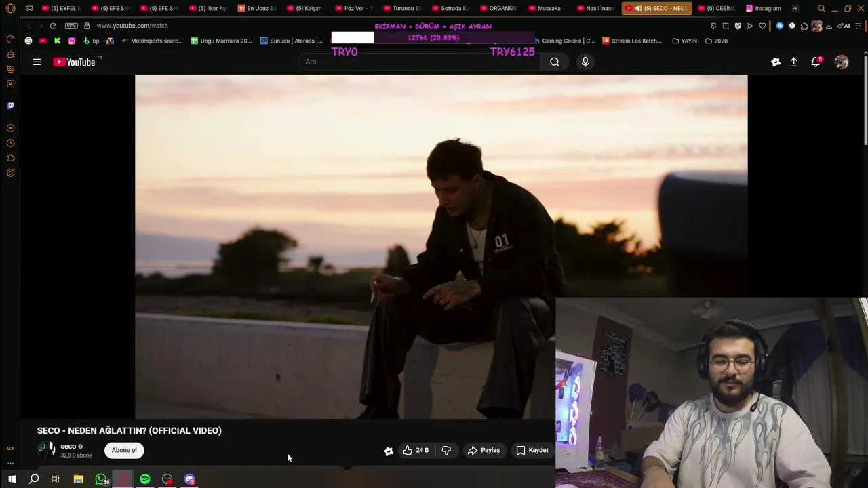868x488 pixels.
Task: Open a new tab with plus button
Action: click(795, 9)
